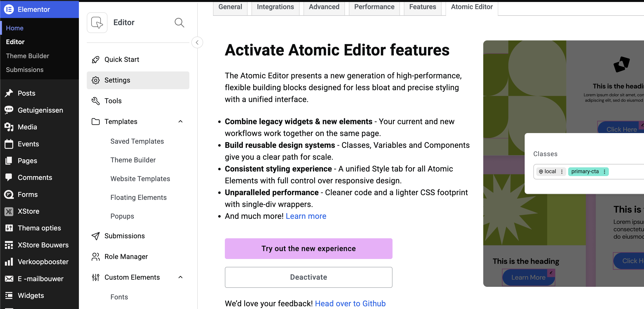Screen dimensions: 644x309
Task: Click the Verkoopbooster bar chart icon
Action: 9,262
